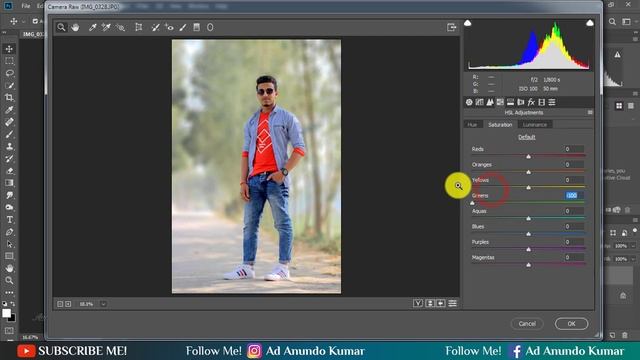Open Photoshop File menu
640x360 pixels.
pos(26,6)
